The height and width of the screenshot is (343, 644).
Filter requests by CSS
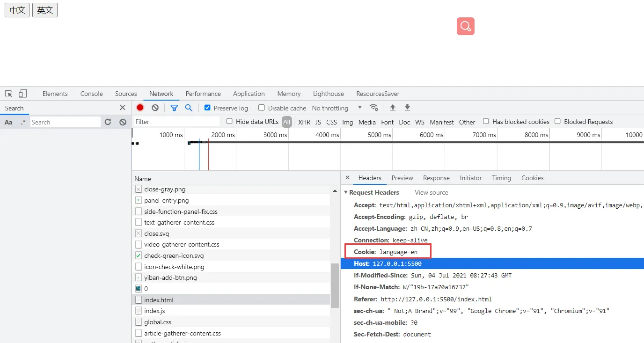(332, 122)
